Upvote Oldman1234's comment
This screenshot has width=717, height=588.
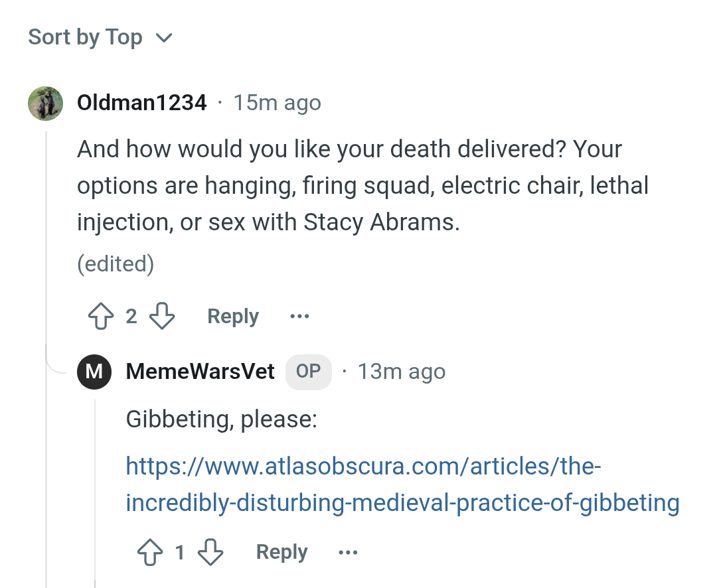click(x=100, y=317)
